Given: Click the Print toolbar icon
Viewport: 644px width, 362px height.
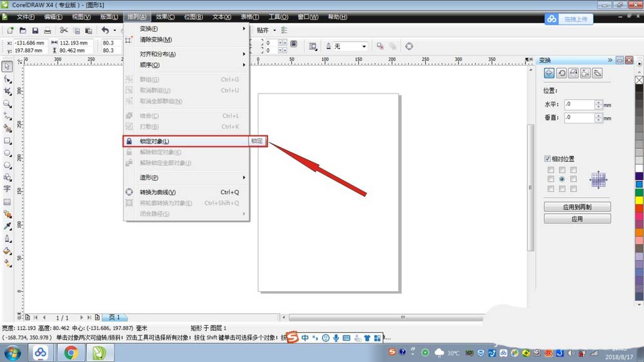Looking at the screenshot, I should (48, 30).
